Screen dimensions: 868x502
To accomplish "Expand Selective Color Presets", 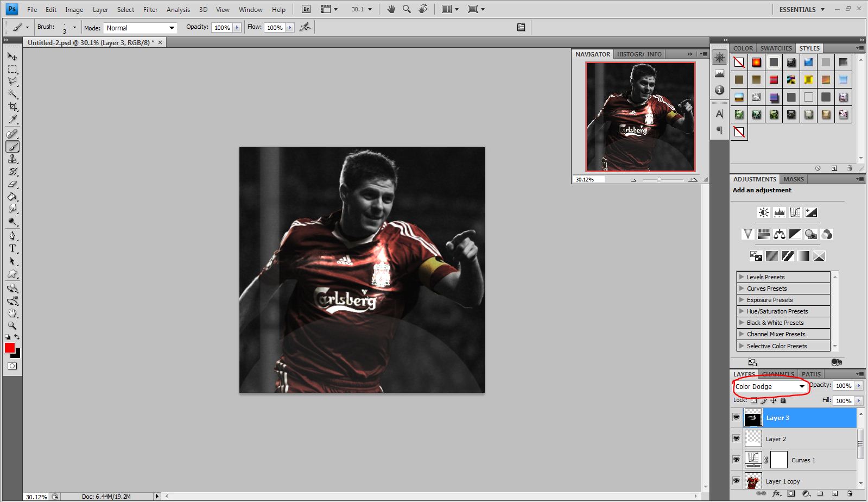I will pyautogui.click(x=742, y=346).
